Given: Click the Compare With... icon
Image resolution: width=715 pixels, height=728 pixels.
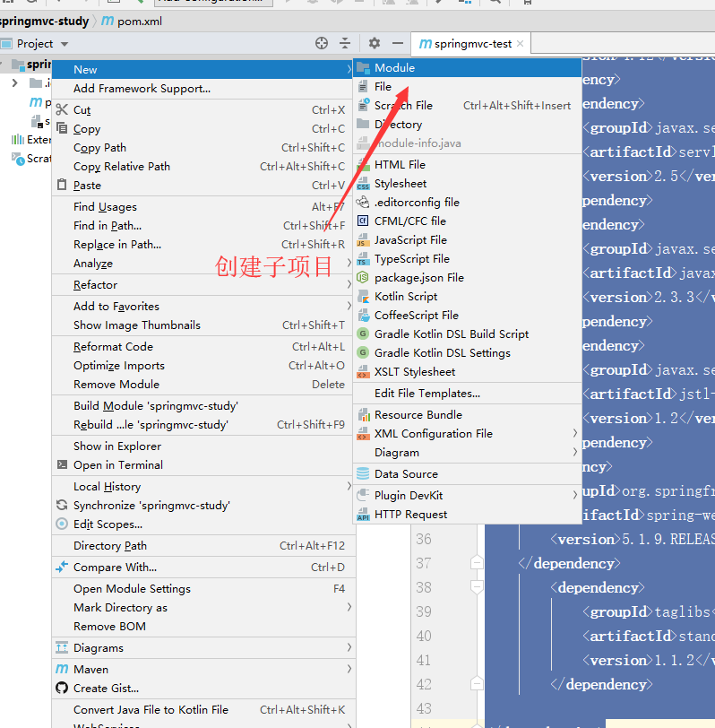Looking at the screenshot, I should (x=62, y=567).
